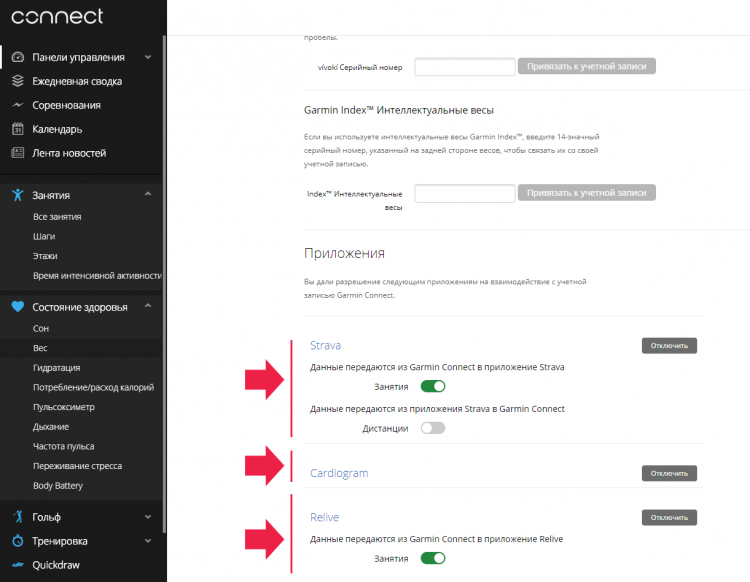Click the newspaper icon beside Лента новостей
This screenshot has height=582, width=750.
[x=18, y=153]
